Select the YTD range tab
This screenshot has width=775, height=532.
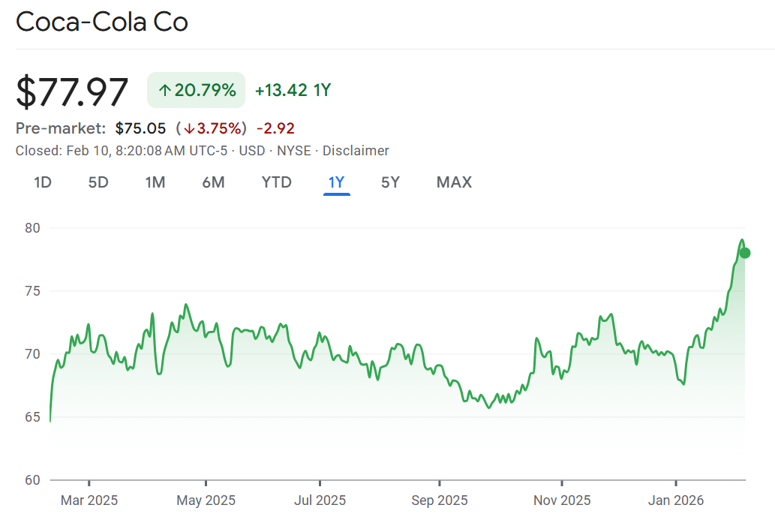tap(276, 182)
